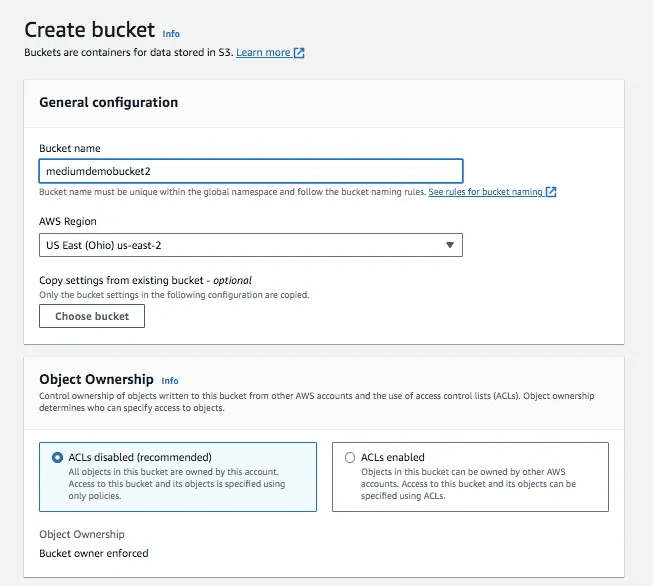Click the Bucket name label
The image size is (653, 586).
coord(70,148)
